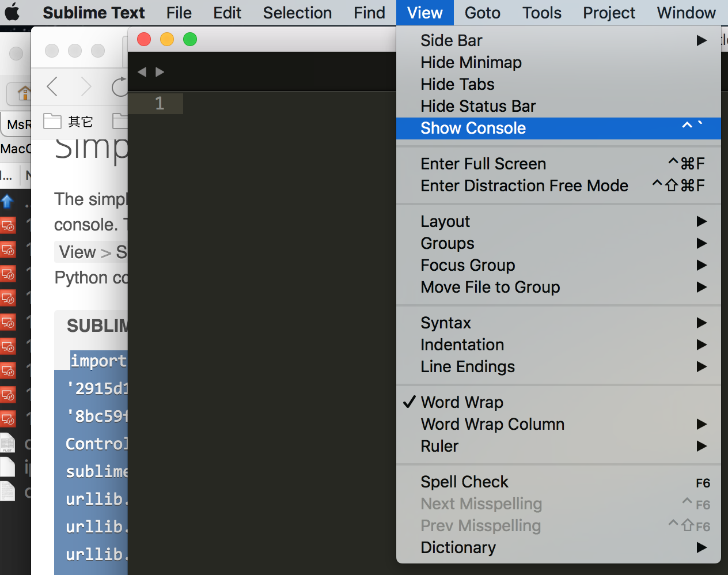Expand the Layout submenu
The width and height of the screenshot is (728, 575).
(x=559, y=221)
